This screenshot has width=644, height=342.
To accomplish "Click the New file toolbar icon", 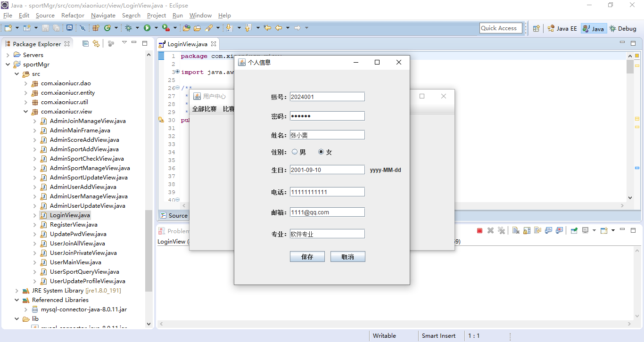I will [x=8, y=28].
